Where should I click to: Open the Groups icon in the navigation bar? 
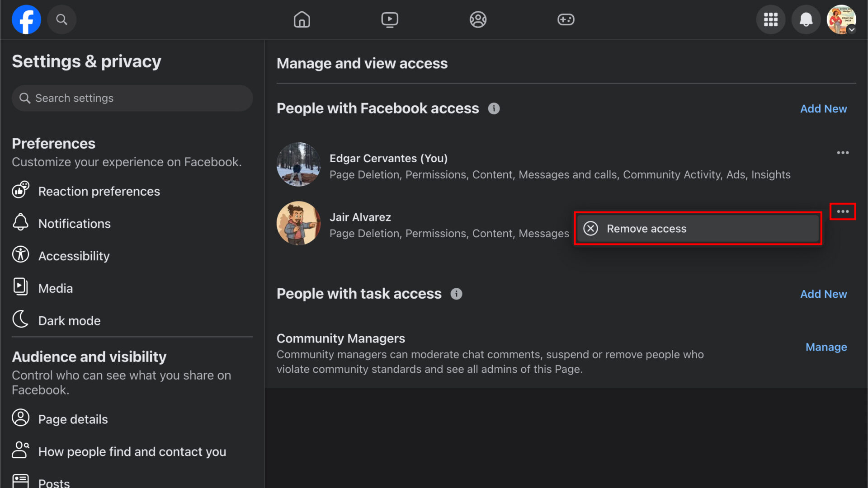pyautogui.click(x=478, y=19)
